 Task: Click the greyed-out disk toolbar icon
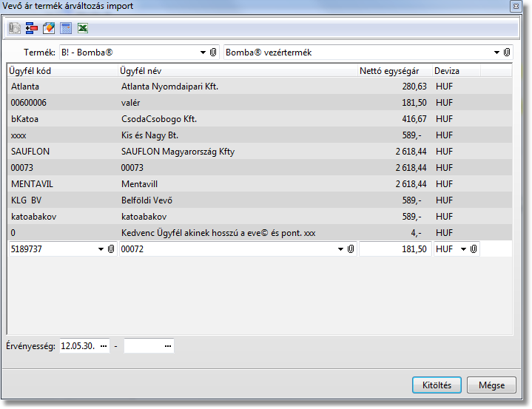click(15, 28)
